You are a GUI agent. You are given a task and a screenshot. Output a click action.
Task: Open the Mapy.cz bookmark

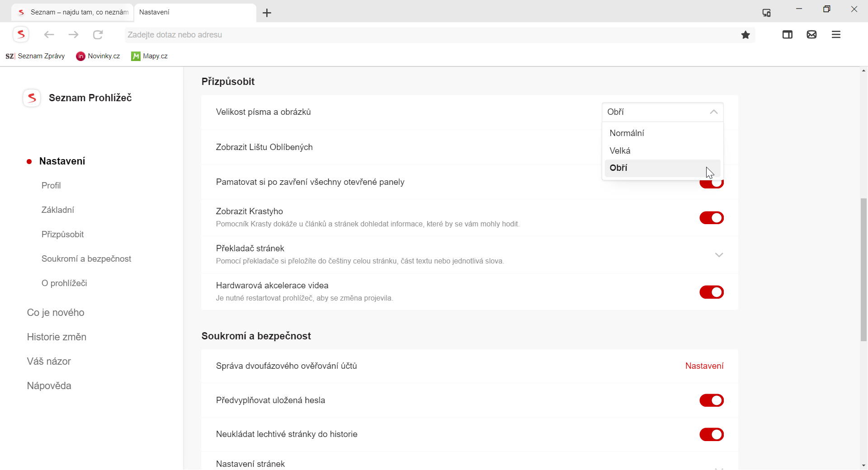point(149,56)
